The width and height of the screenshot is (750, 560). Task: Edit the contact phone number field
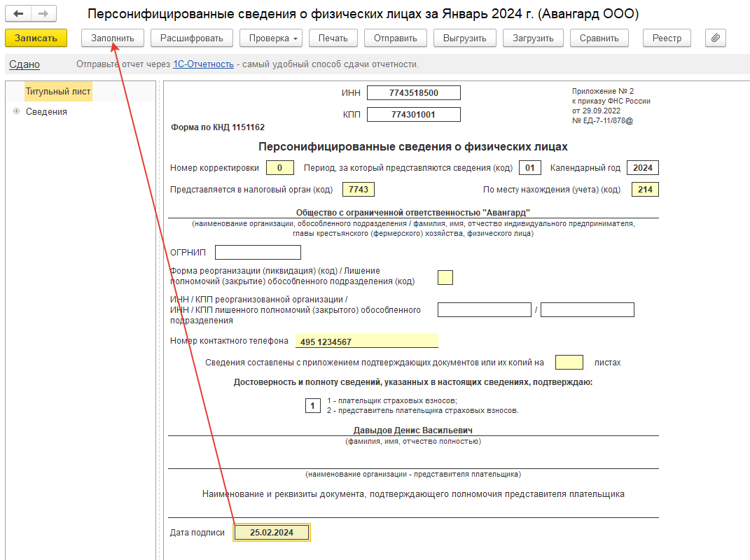pyautogui.click(x=366, y=341)
